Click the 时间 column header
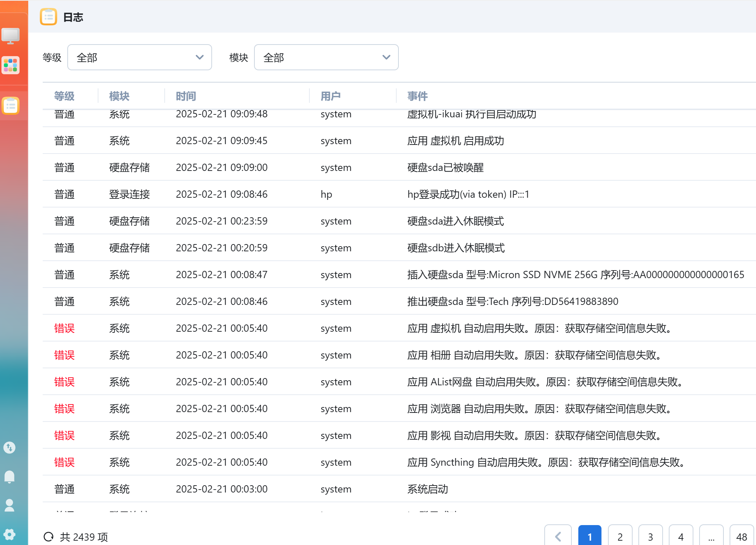This screenshot has width=756, height=545. pyautogui.click(x=186, y=96)
